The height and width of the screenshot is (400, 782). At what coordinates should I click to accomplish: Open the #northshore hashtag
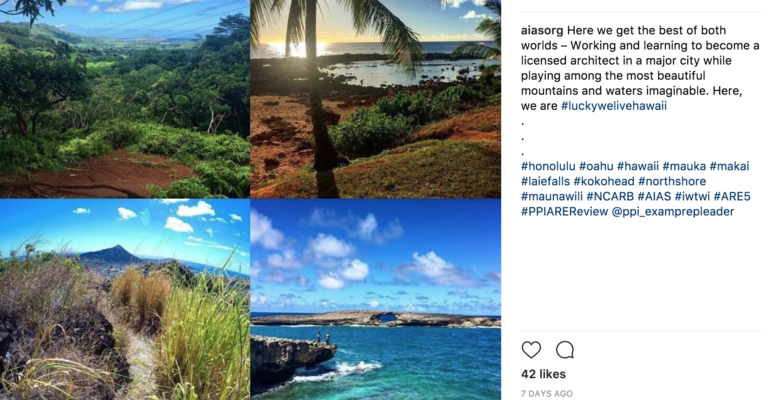tap(672, 181)
